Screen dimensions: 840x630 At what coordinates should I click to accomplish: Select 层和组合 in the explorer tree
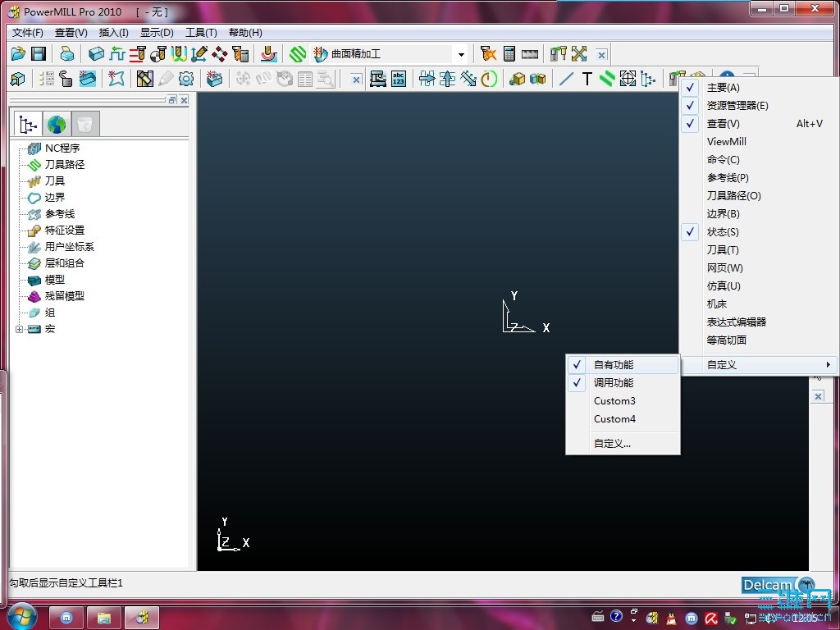tap(65, 263)
